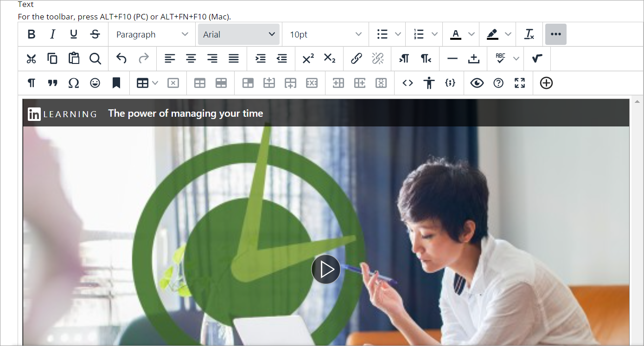Insert a non-breaking space

point(473,58)
